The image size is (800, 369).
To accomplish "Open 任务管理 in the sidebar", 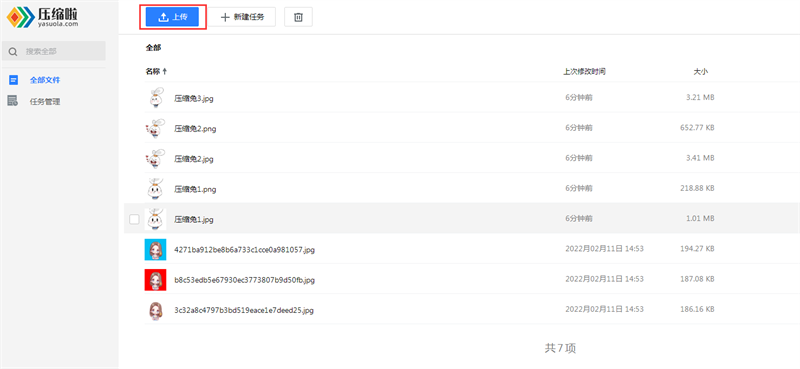I will click(45, 102).
